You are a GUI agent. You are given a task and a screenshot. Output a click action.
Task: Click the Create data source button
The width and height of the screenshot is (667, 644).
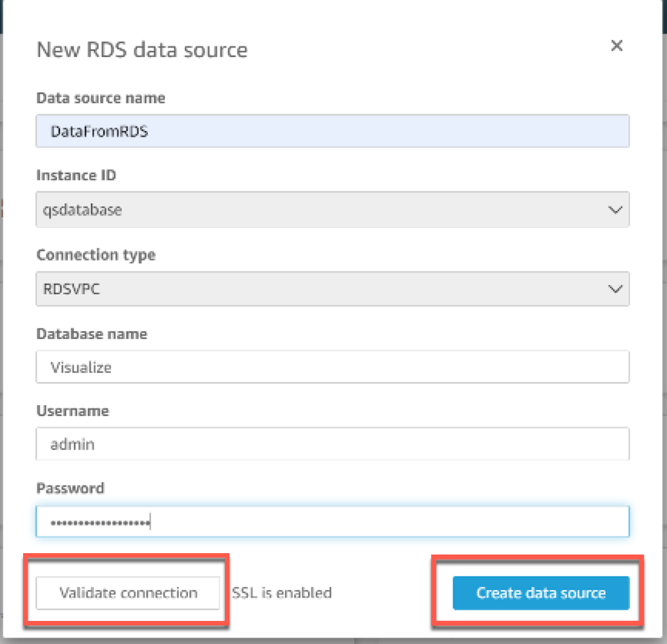click(541, 593)
